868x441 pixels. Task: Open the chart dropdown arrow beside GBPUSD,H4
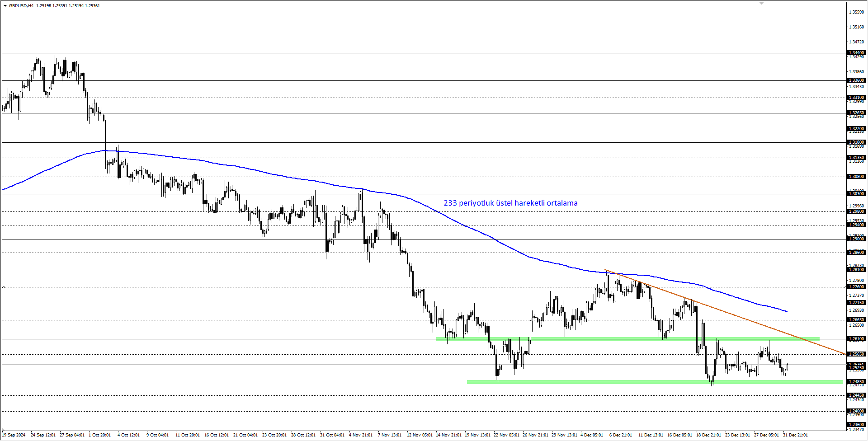click(x=5, y=6)
